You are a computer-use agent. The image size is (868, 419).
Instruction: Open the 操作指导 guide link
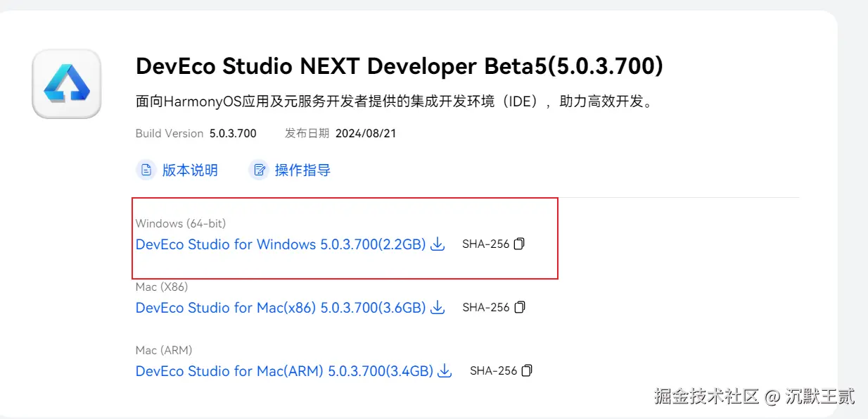[x=302, y=170]
